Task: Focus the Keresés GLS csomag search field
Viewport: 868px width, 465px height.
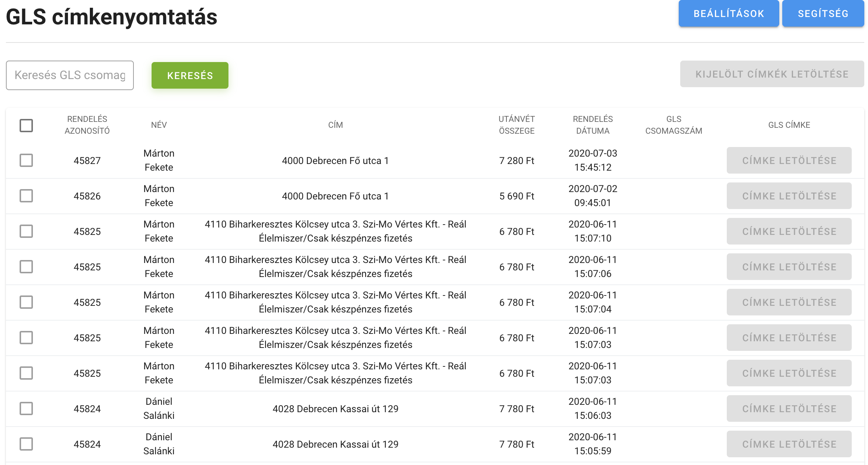Action: click(70, 75)
